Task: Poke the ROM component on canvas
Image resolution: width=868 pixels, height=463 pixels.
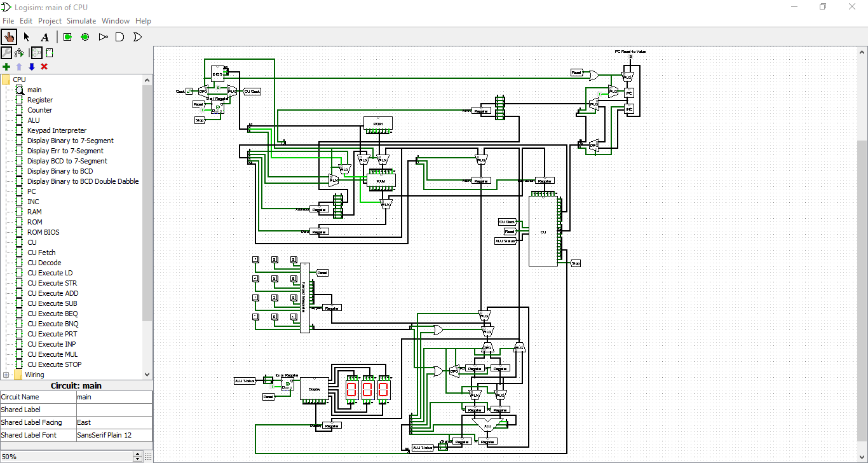Action: click(377, 123)
